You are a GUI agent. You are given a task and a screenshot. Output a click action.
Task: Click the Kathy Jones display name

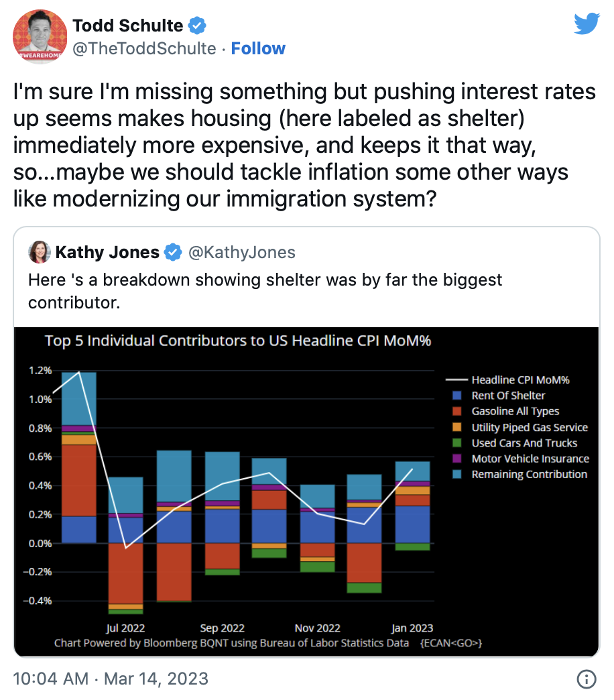(107, 253)
